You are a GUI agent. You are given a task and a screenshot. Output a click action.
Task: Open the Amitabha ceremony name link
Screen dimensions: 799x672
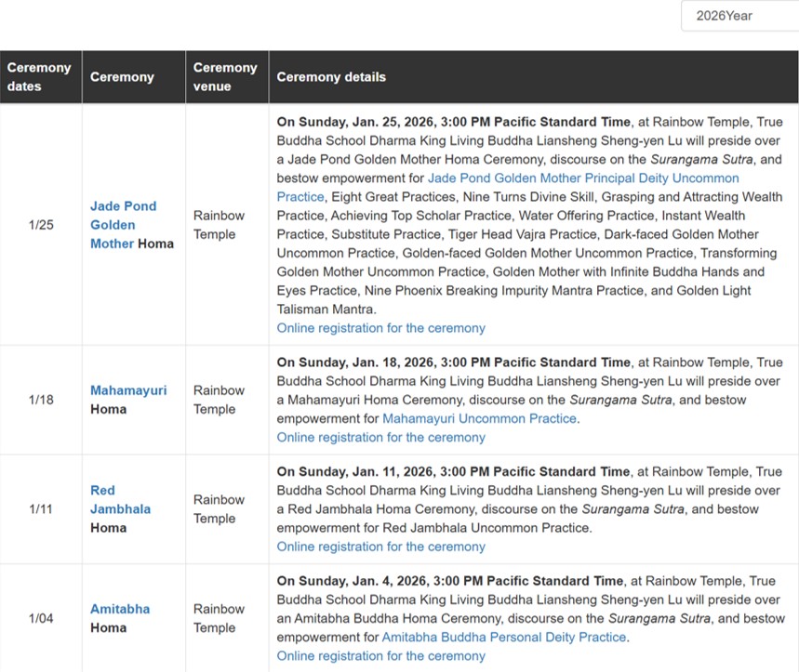click(120, 609)
